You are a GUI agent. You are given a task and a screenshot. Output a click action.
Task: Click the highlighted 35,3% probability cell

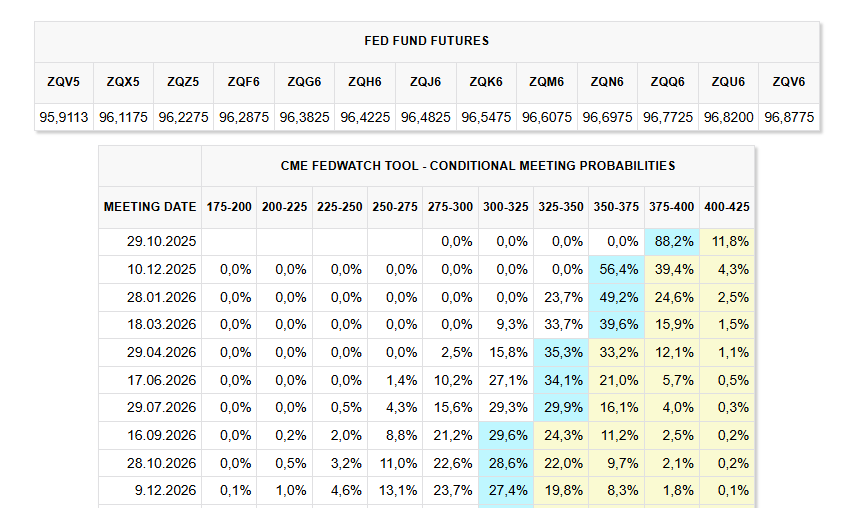[x=562, y=352]
